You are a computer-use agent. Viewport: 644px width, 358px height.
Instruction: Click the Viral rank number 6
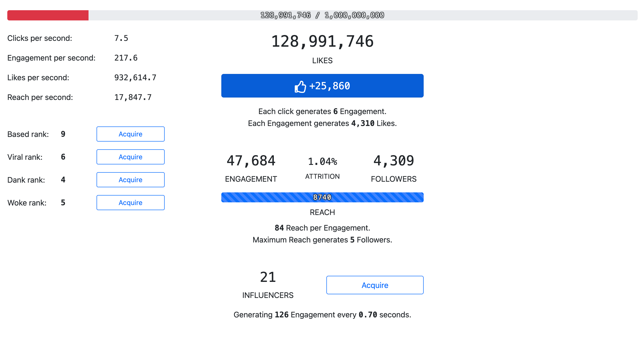[x=63, y=157]
